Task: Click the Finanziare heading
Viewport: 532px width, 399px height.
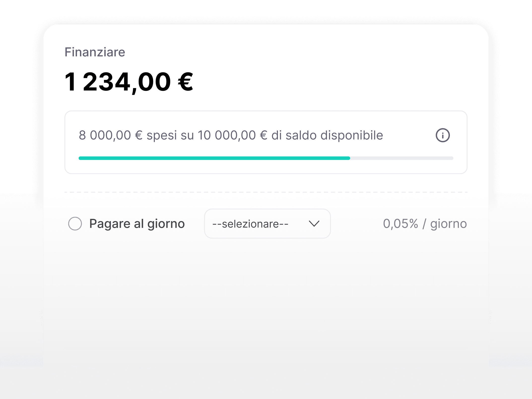Action: (x=95, y=52)
